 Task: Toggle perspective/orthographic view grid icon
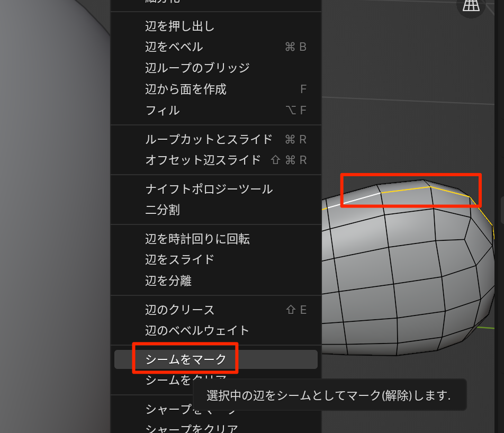click(x=471, y=5)
